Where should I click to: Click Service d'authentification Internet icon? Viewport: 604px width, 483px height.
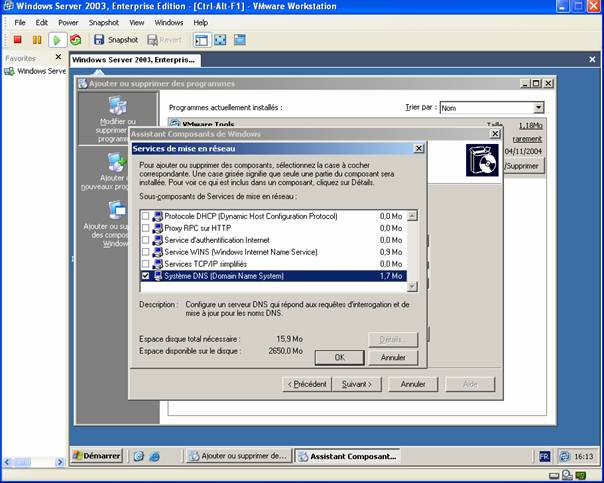[x=158, y=240]
